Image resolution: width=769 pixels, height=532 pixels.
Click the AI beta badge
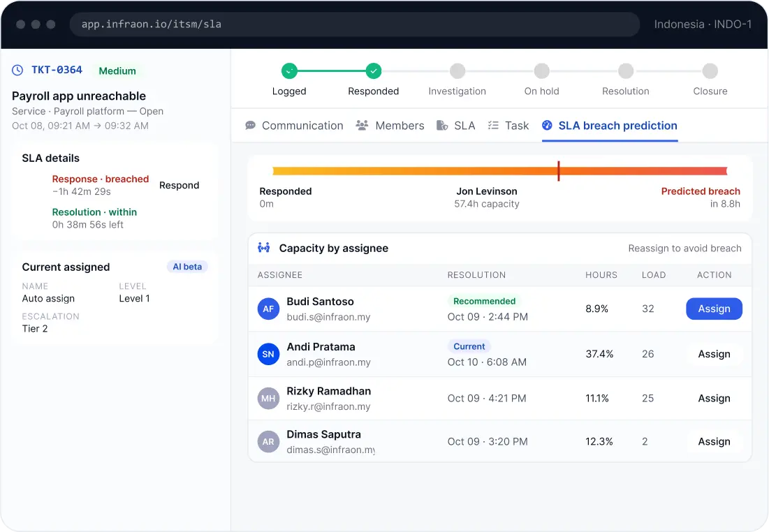pyautogui.click(x=187, y=267)
